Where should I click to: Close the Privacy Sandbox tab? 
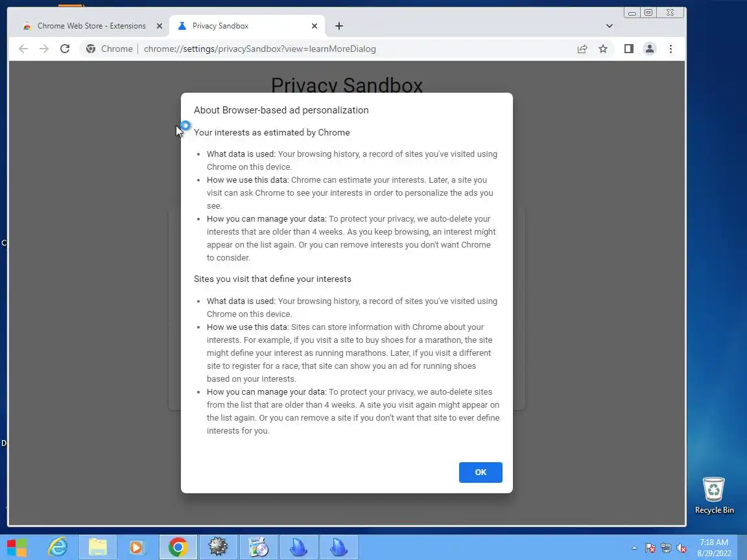(314, 26)
